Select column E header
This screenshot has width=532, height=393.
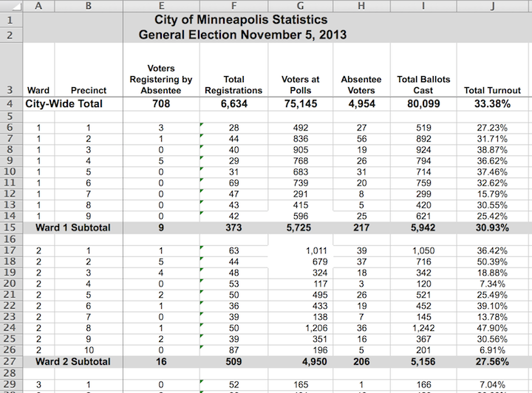pos(160,6)
